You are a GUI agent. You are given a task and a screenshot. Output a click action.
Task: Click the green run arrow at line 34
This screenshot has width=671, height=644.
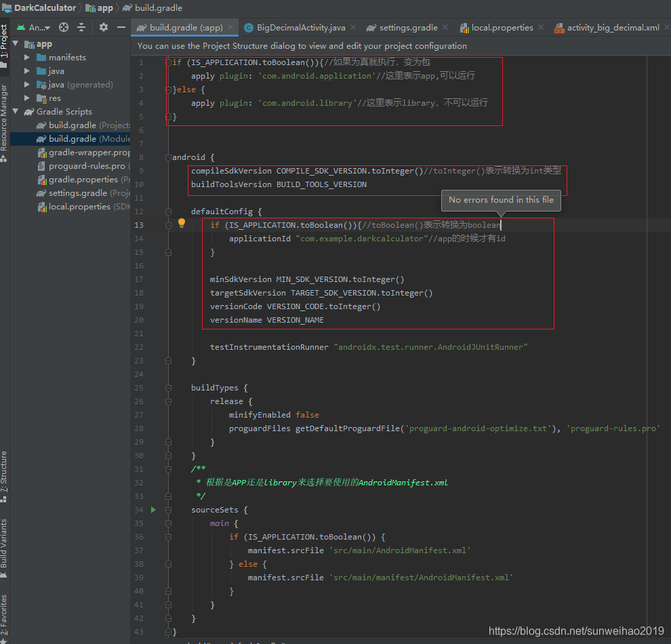pos(153,510)
